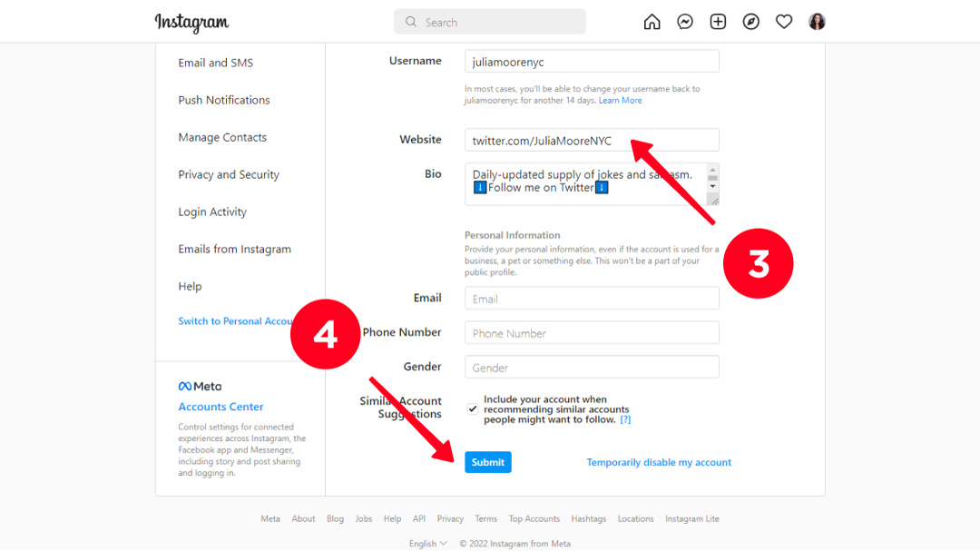This screenshot has width=980, height=551.
Task: Open the API footer link
Action: [x=418, y=518]
